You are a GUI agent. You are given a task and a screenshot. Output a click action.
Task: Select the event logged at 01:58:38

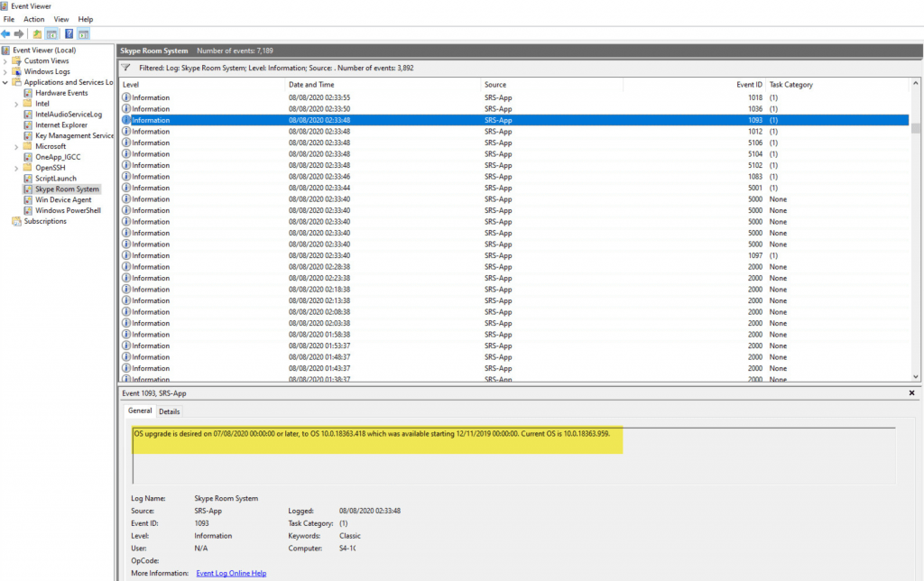pyautogui.click(x=514, y=334)
